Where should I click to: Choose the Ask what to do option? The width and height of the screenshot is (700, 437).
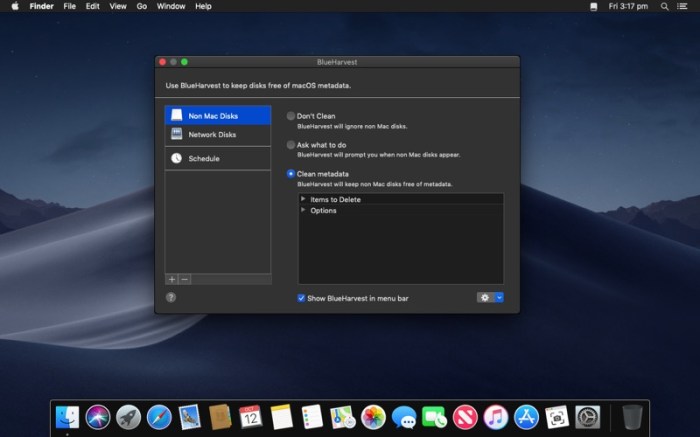pyautogui.click(x=291, y=145)
